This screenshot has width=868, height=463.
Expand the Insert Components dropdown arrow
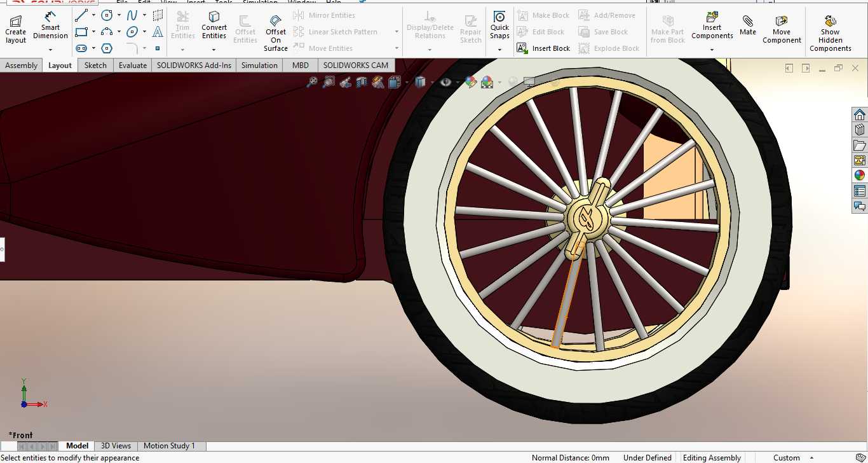click(712, 50)
